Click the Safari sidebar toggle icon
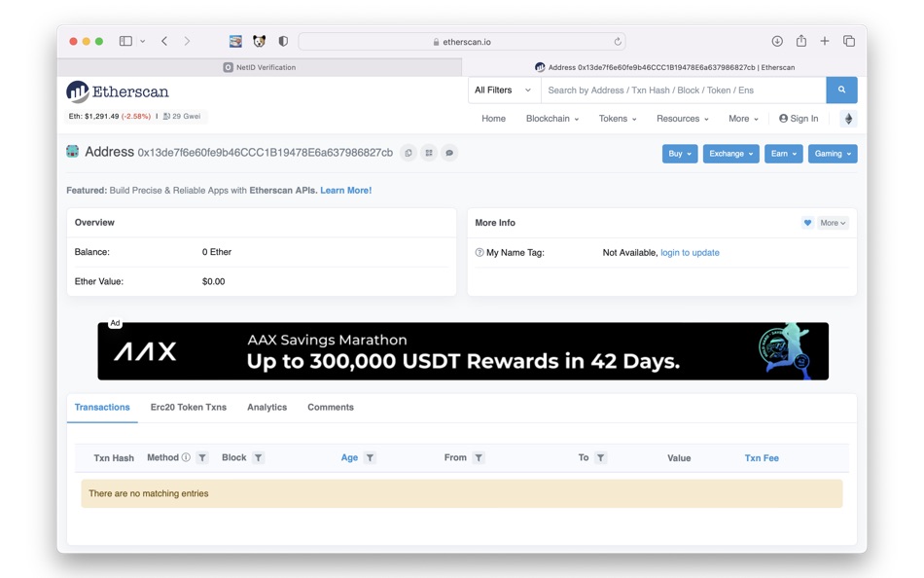Viewport: 924px width, 578px height. [125, 41]
